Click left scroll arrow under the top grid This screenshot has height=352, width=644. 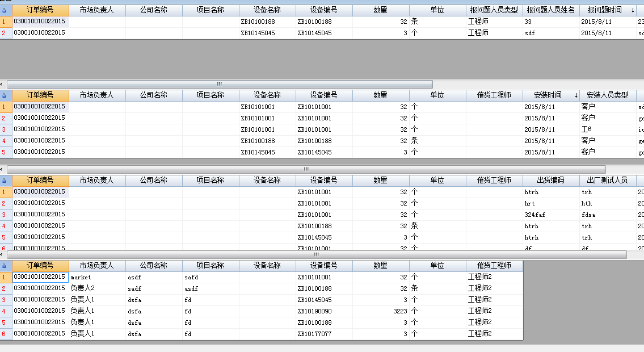pyautogui.click(x=2, y=84)
